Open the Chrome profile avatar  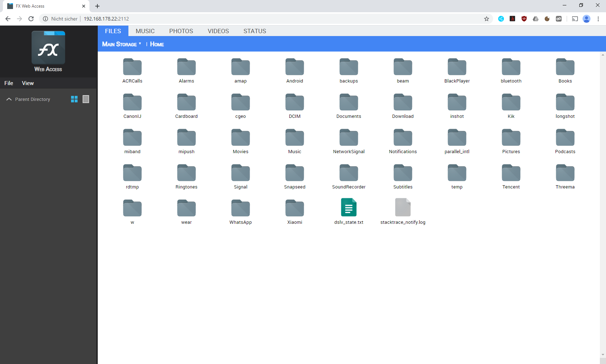coord(587,19)
